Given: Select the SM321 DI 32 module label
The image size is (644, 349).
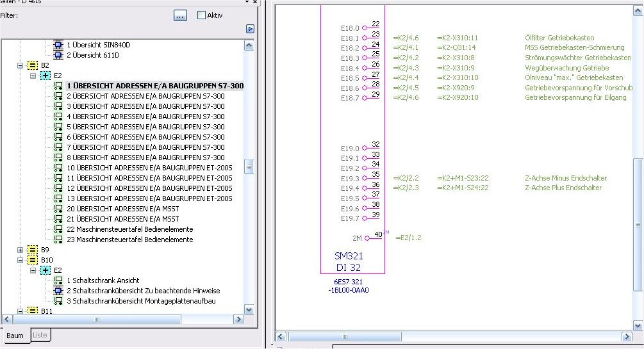Looking at the screenshot, I should click(349, 261).
